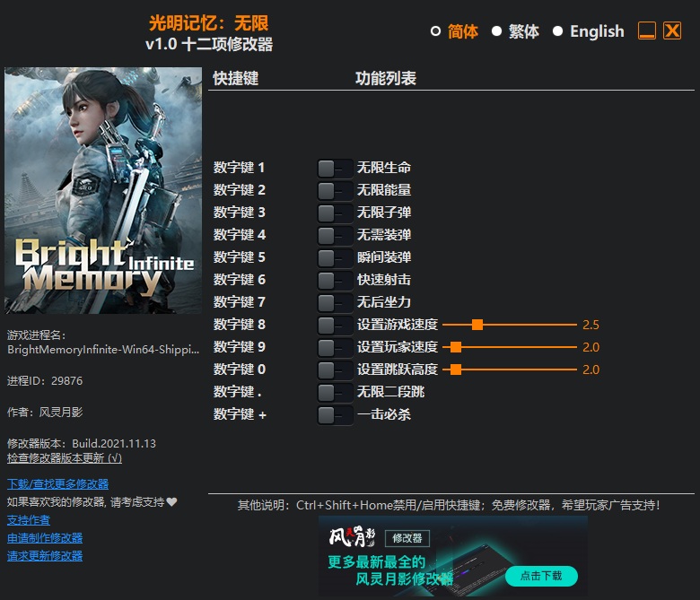Switch on 快速射击 toggle
The image size is (700, 600).
335,281
